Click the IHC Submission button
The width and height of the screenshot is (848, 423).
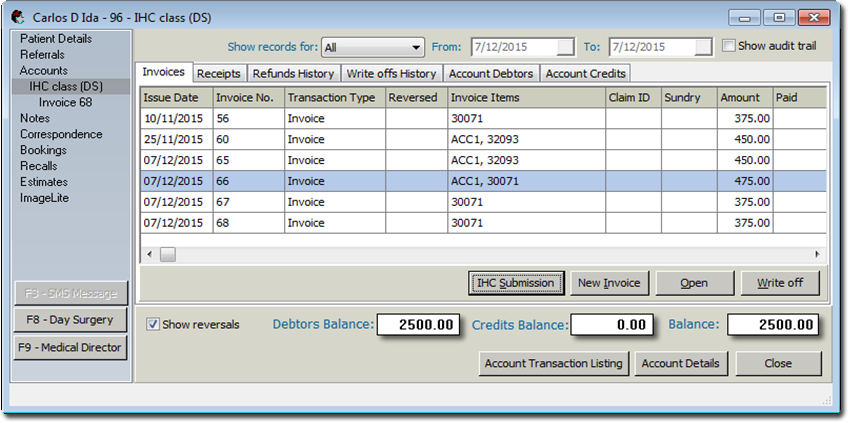(516, 283)
